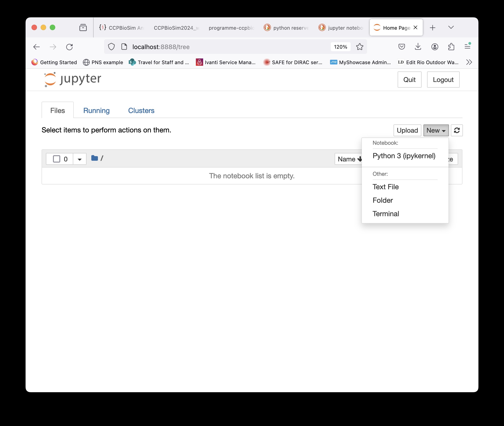504x426 pixels.
Task: Click browser forward arrow
Action: [53, 47]
